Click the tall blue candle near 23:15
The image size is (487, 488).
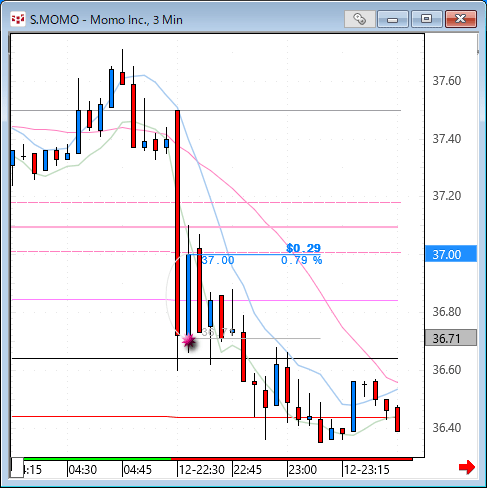[x=353, y=406]
